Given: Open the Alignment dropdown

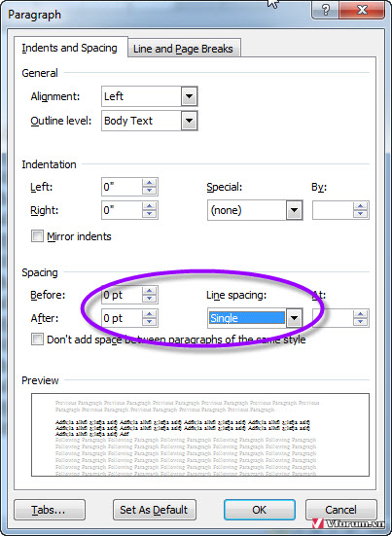Looking at the screenshot, I should (x=189, y=96).
